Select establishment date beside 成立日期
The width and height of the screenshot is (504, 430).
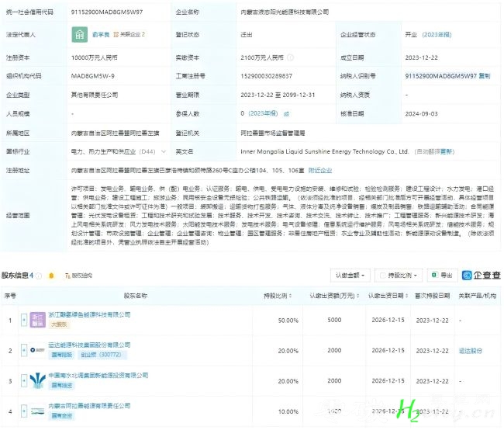click(x=421, y=57)
